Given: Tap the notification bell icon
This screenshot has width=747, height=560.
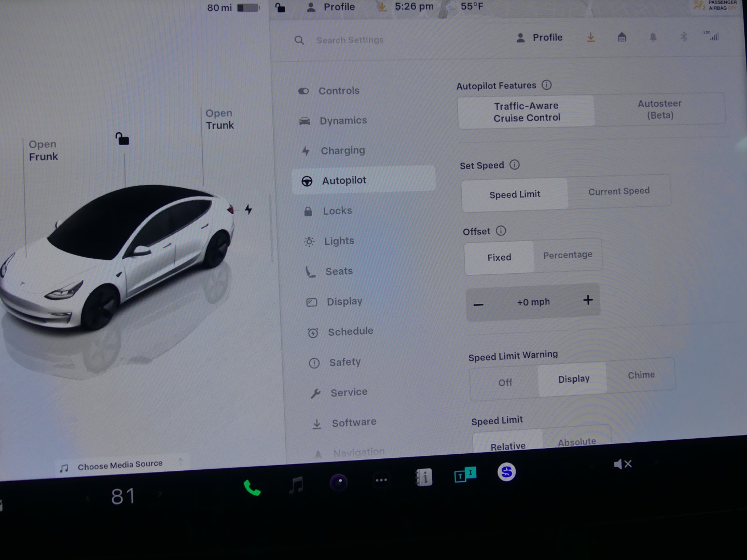Looking at the screenshot, I should click(x=653, y=37).
